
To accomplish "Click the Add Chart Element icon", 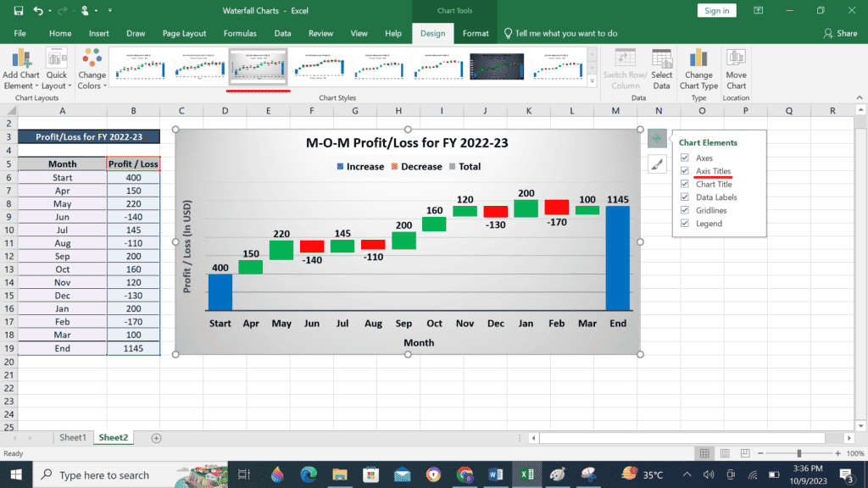I will click(20, 59).
